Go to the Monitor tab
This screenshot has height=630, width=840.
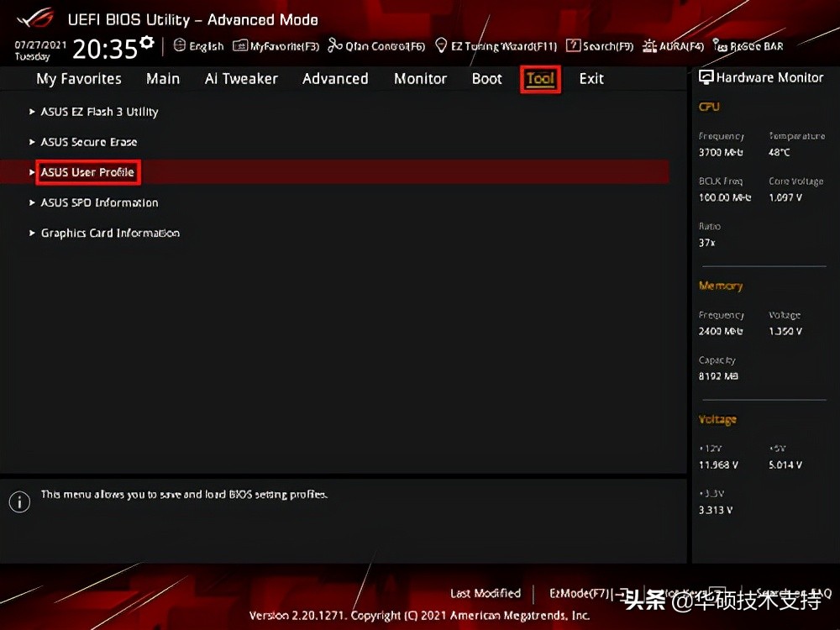(421, 79)
